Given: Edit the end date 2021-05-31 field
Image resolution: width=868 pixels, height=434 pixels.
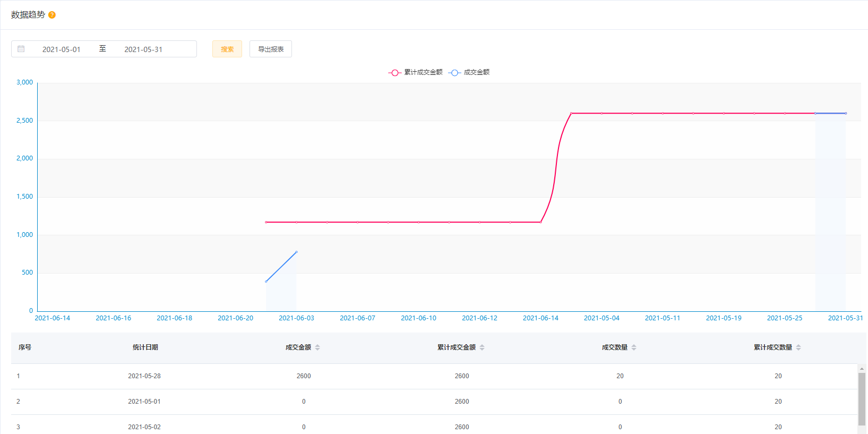Looking at the screenshot, I should click(x=143, y=49).
